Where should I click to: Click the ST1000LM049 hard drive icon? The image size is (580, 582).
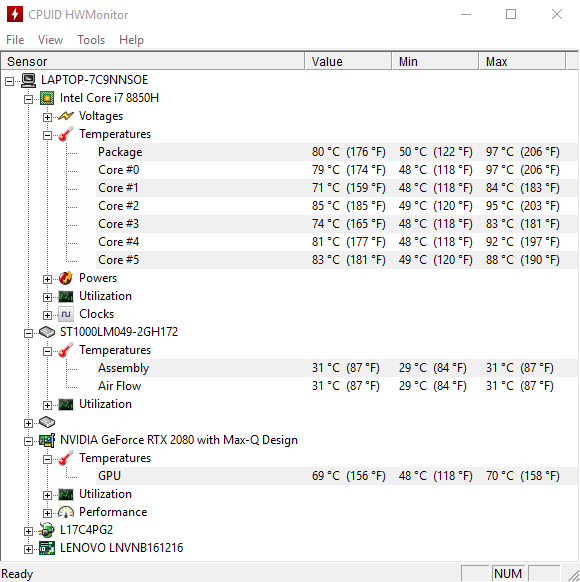[47, 332]
